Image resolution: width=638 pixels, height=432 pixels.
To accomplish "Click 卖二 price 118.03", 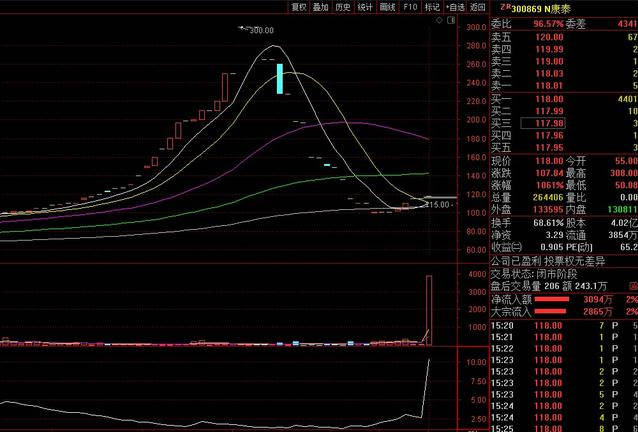I will coord(549,74).
